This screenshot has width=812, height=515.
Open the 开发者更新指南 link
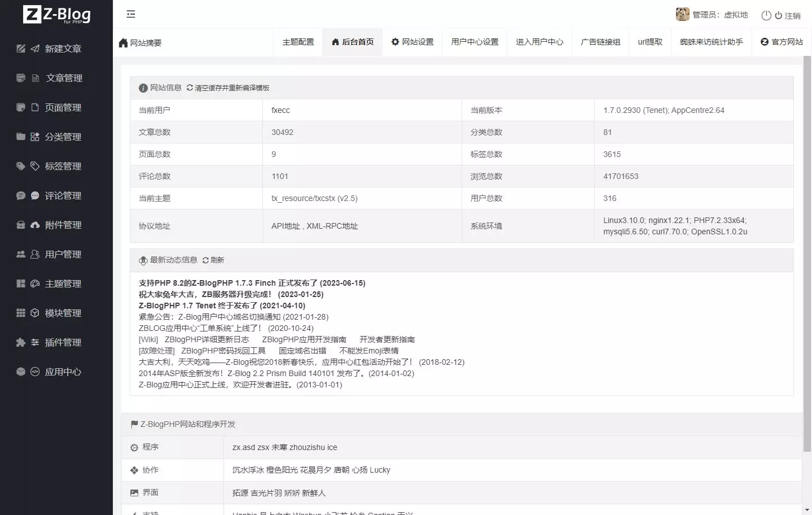point(387,339)
